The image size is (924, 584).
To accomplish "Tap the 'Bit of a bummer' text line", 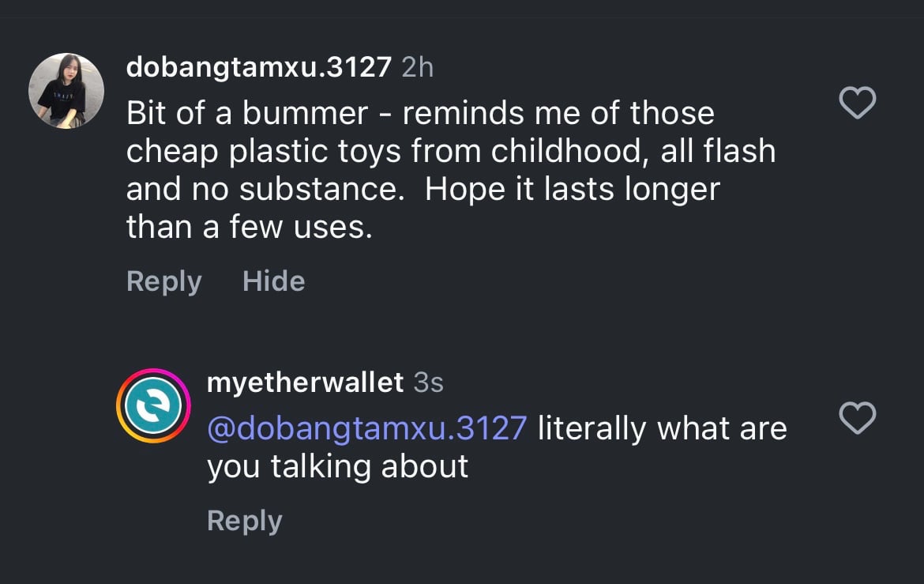I will 420,113.
